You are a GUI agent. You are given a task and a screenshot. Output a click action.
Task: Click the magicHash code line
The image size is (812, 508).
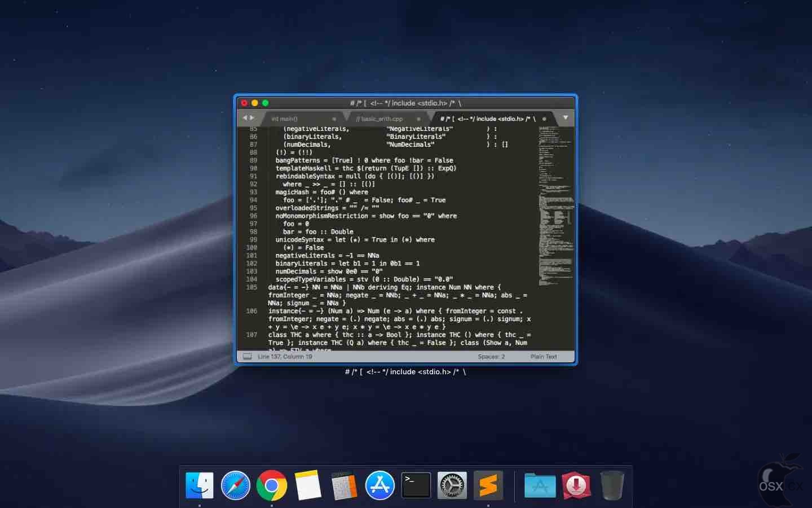point(321,192)
